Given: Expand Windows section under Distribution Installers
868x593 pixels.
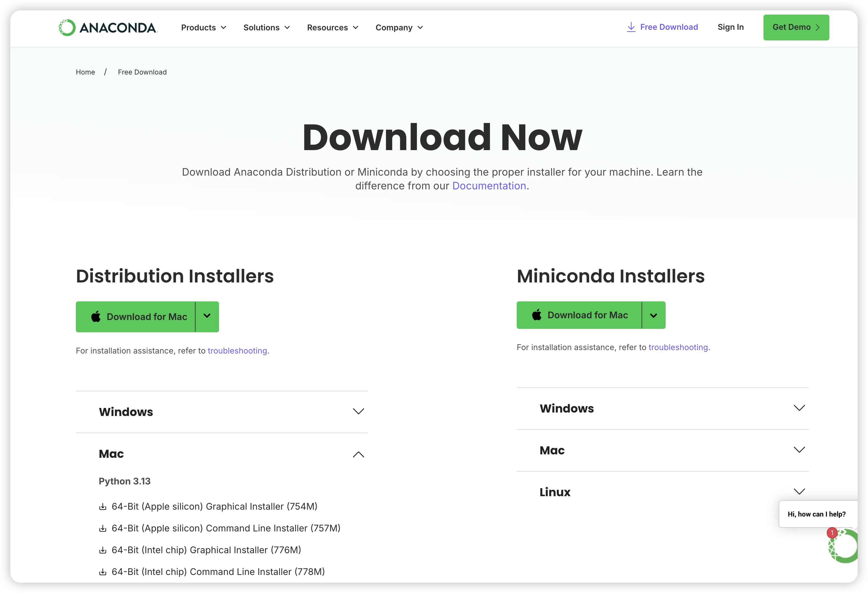Looking at the screenshot, I should [x=358, y=411].
